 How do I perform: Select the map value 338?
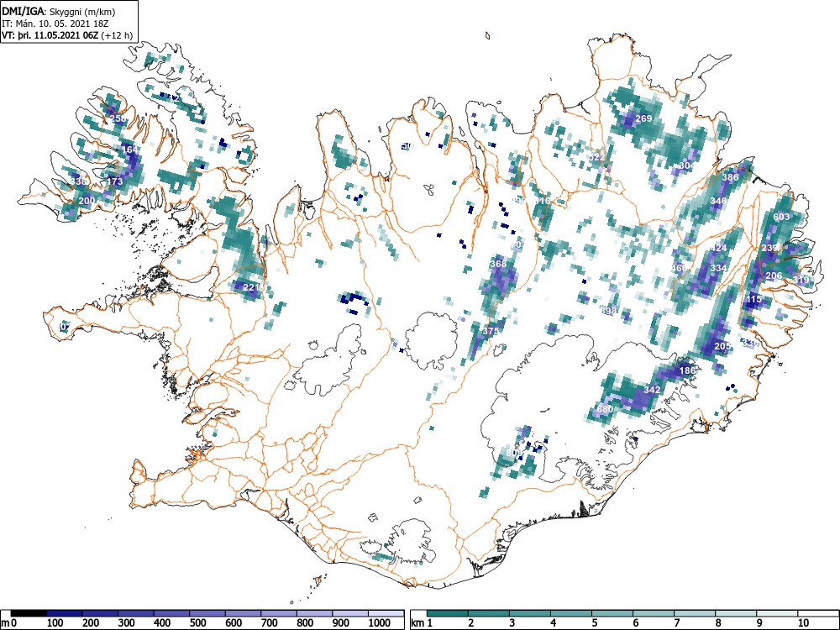[x=77, y=181]
